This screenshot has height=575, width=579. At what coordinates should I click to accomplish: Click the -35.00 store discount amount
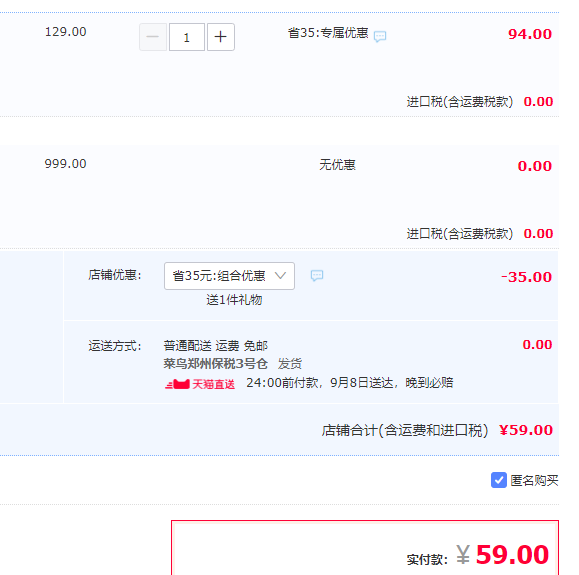526,277
